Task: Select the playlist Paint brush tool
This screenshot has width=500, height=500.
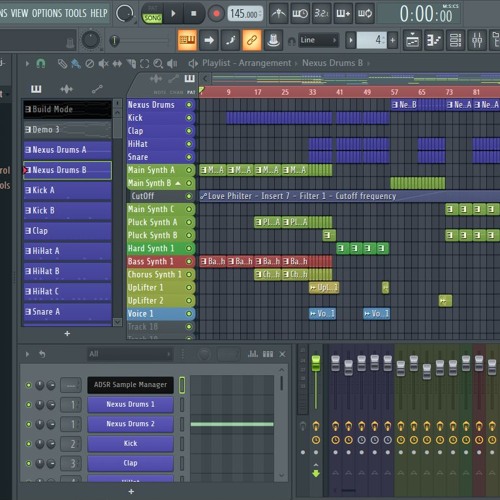Action: (x=76, y=63)
